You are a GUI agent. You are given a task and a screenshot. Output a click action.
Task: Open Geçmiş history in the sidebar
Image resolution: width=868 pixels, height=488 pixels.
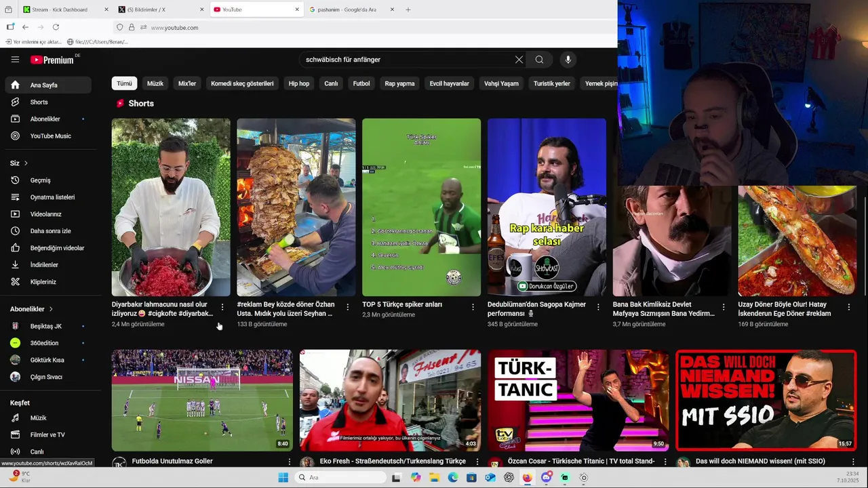tap(47, 180)
